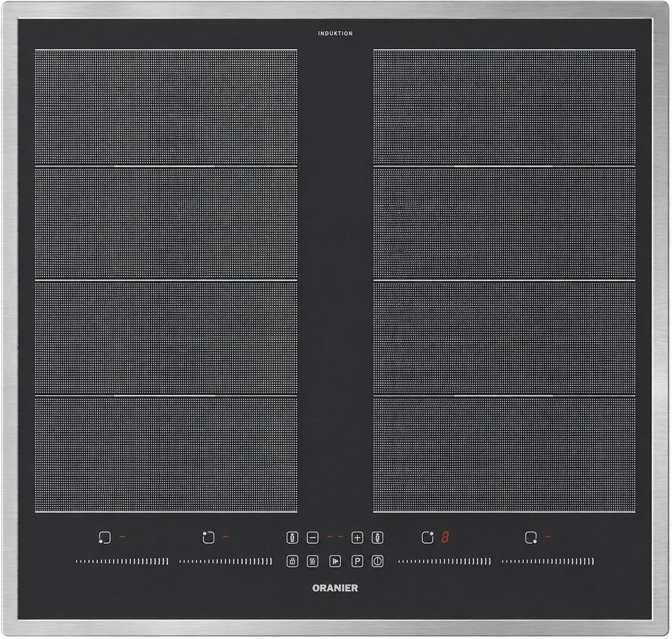Tap the INDUKTION label at top
Screen dimensions: 672x639
(x=335, y=34)
